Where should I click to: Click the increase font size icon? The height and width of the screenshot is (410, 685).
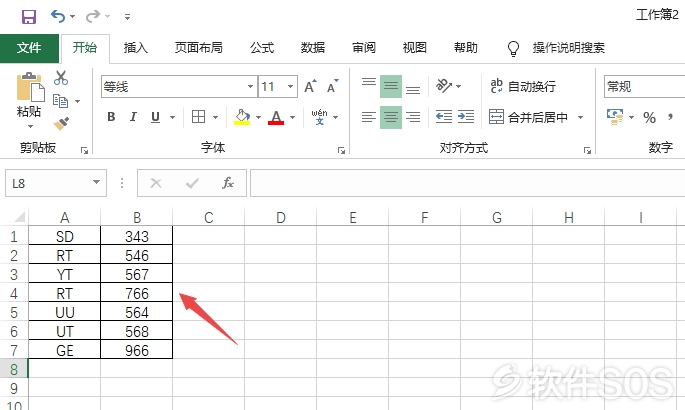[x=311, y=86]
